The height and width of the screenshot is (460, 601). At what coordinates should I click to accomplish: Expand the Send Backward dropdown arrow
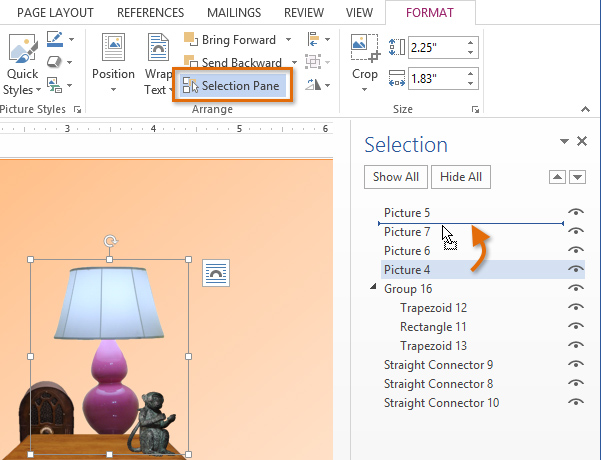[x=294, y=62]
